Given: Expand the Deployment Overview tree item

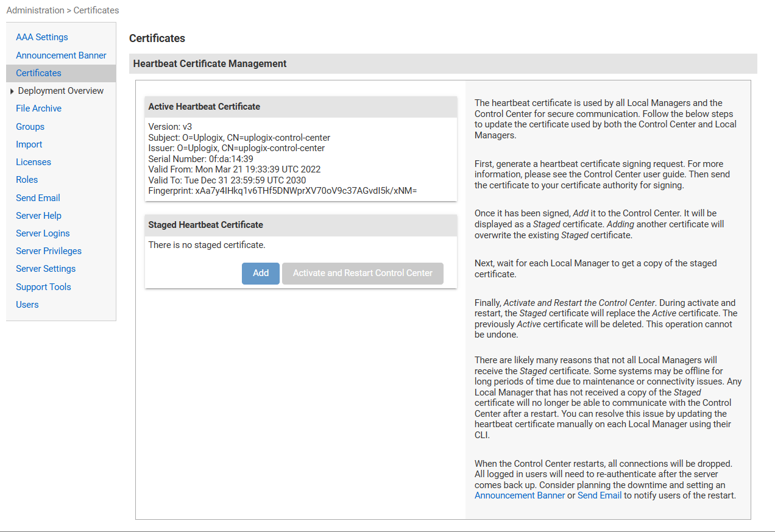Looking at the screenshot, I should pyautogui.click(x=12, y=90).
